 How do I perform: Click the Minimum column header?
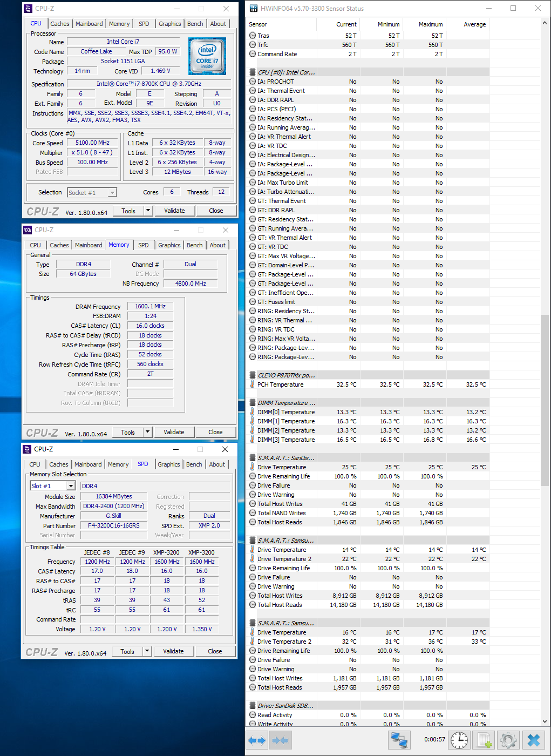(x=380, y=24)
